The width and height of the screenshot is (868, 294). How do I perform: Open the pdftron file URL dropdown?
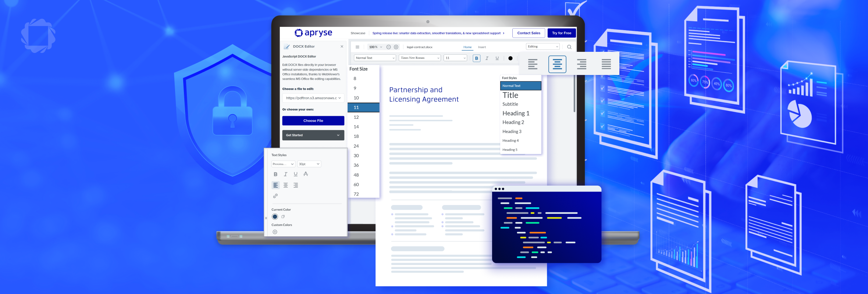pos(313,98)
